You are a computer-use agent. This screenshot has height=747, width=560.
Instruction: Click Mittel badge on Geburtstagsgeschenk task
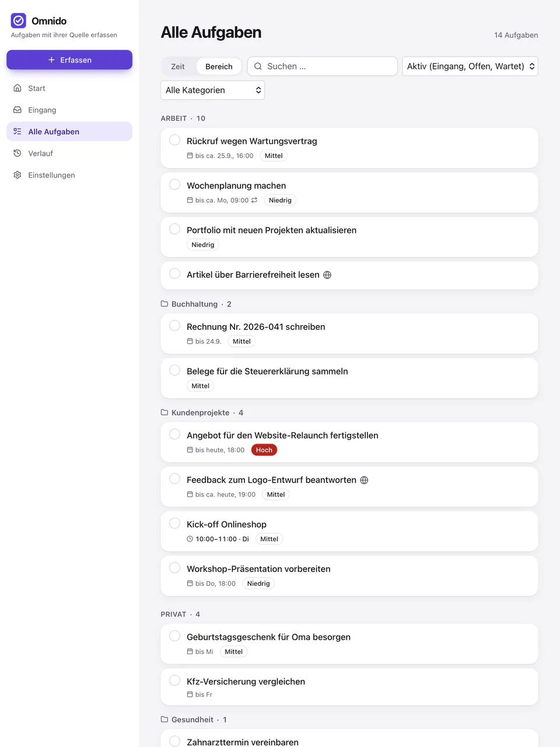pos(233,652)
